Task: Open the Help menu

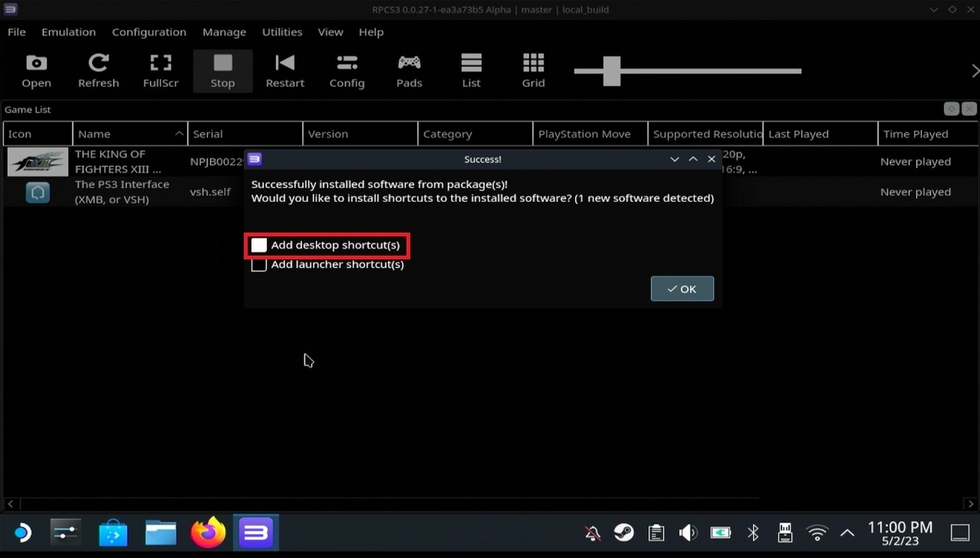Action: [x=371, y=32]
